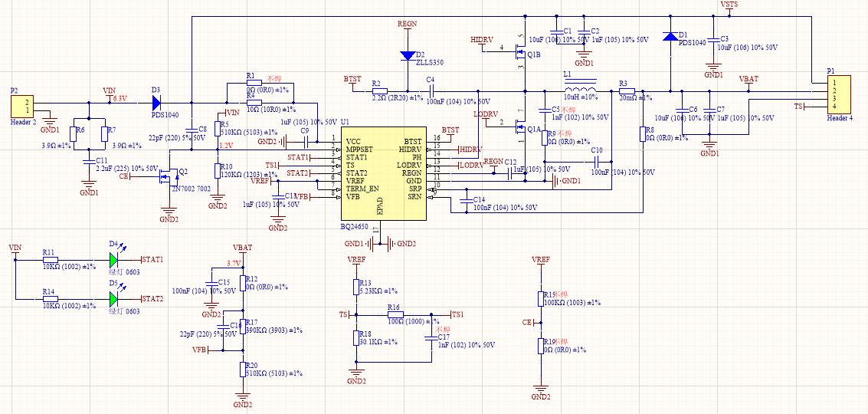
Task: Select the Q1A MOSFET symbol
Action: 519,128
